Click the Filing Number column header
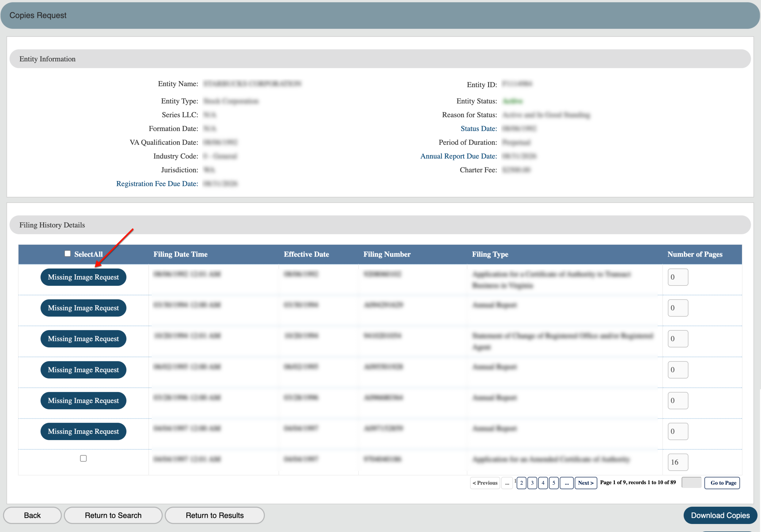The height and width of the screenshot is (532, 761). tap(387, 254)
